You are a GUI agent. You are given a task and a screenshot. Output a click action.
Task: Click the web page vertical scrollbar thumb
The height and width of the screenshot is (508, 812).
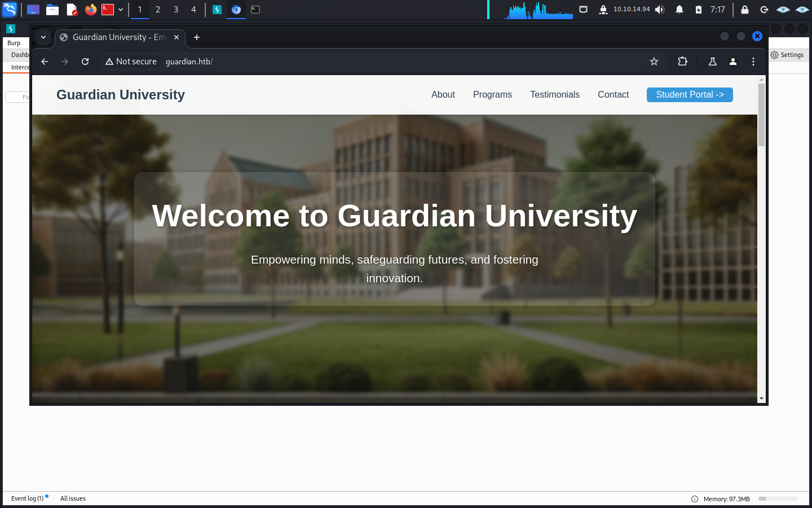tap(761, 115)
